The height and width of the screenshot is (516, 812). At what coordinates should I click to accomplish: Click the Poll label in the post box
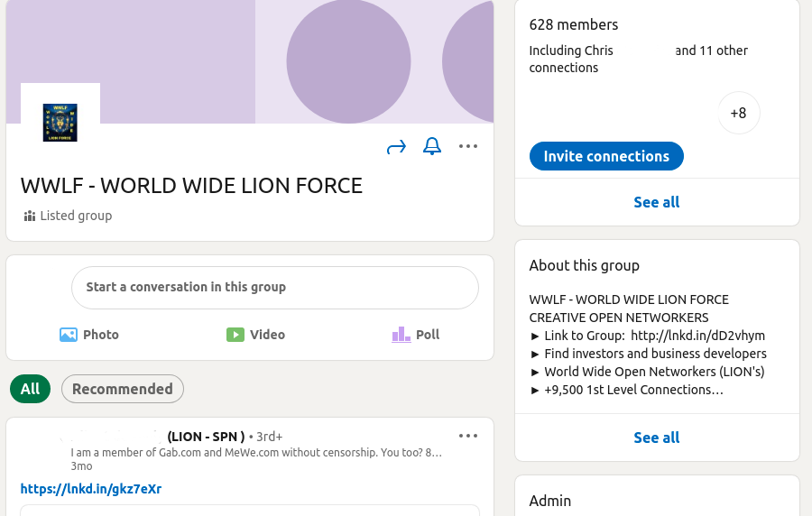click(428, 335)
